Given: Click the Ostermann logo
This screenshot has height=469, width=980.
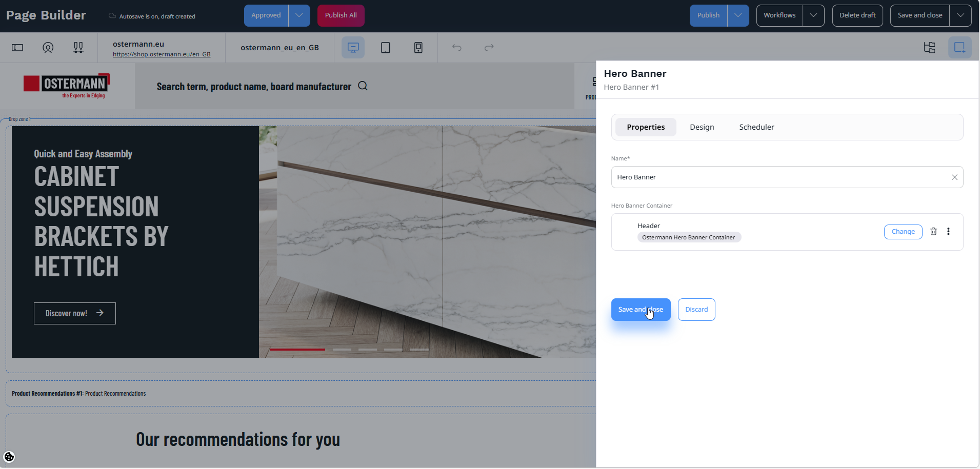Looking at the screenshot, I should click(x=67, y=86).
